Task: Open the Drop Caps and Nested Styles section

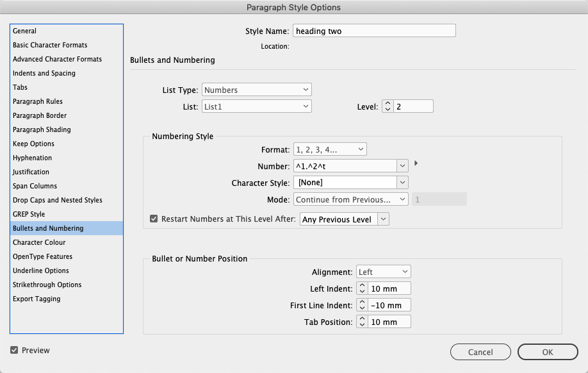Action: (57, 200)
